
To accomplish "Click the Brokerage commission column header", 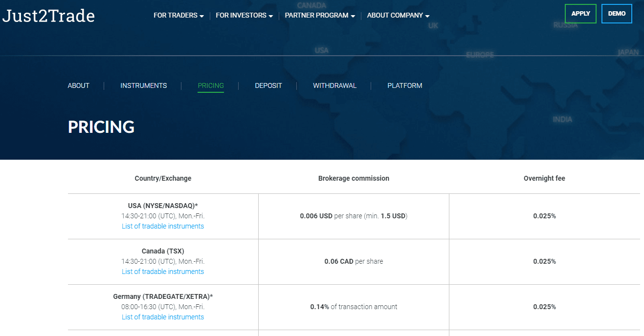I will pyautogui.click(x=354, y=178).
